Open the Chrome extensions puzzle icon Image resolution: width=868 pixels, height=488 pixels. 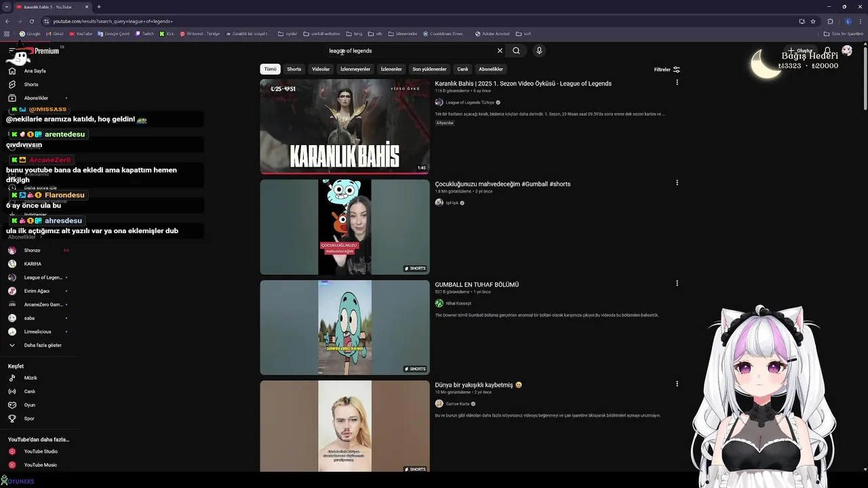coord(830,21)
